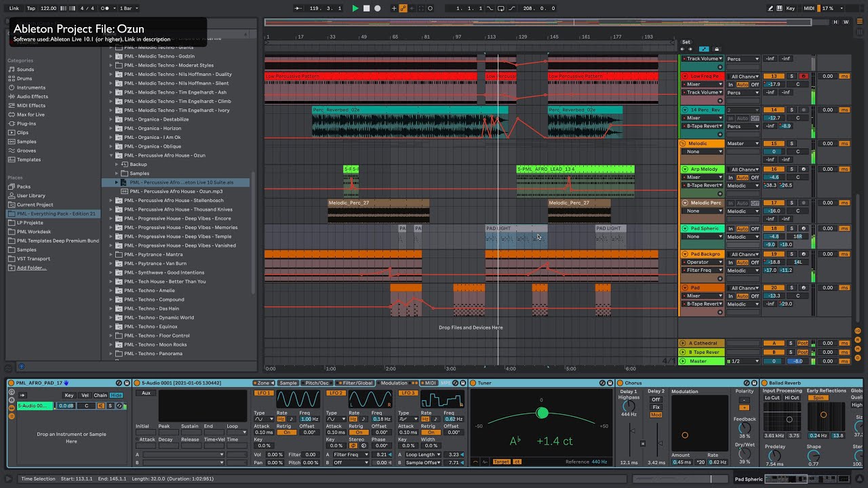Screen dimensions: 868x488
Task: Collapse the PML - Percussive Afro House - Ozun folder
Action: click(x=111, y=155)
